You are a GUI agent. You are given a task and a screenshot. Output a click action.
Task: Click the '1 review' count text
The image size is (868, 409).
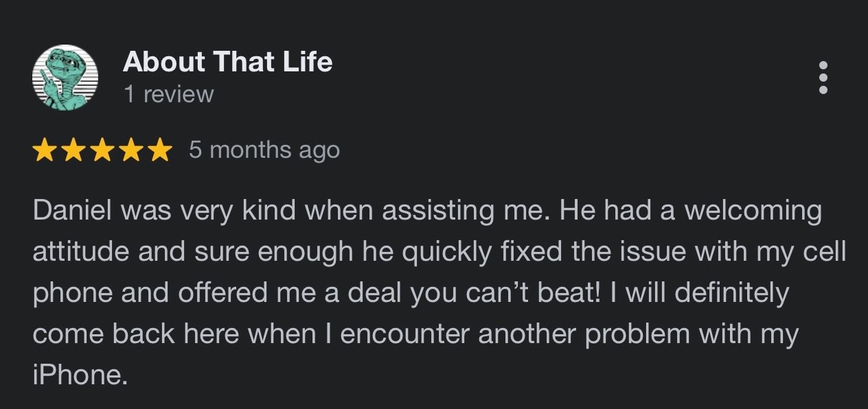point(168,94)
